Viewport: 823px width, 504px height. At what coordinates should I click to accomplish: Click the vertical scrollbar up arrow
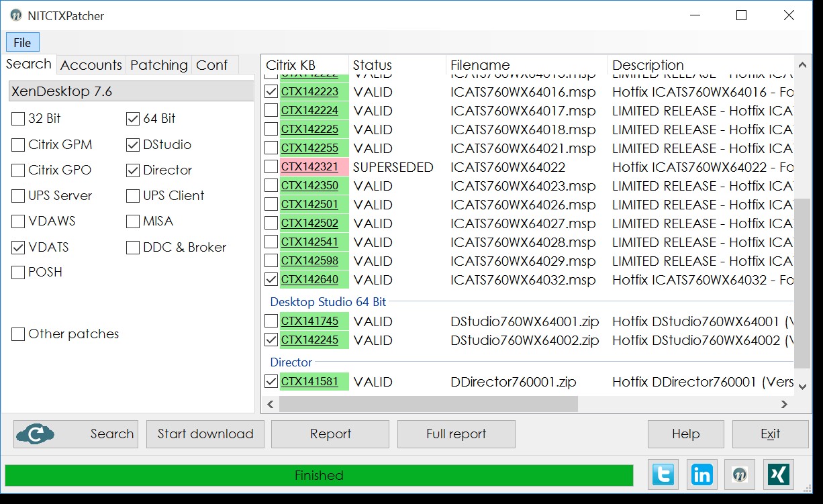point(802,65)
